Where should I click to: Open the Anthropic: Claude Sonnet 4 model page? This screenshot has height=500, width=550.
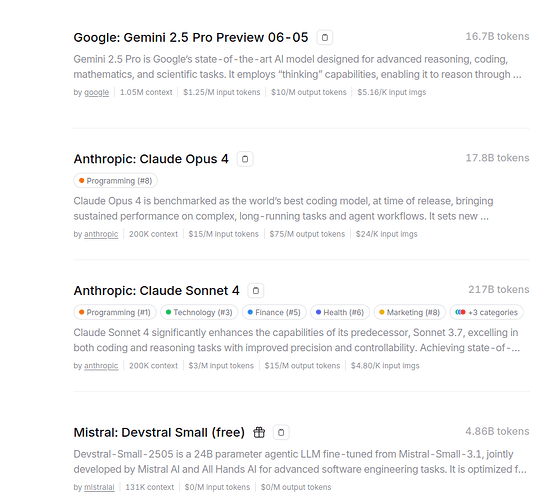156,291
